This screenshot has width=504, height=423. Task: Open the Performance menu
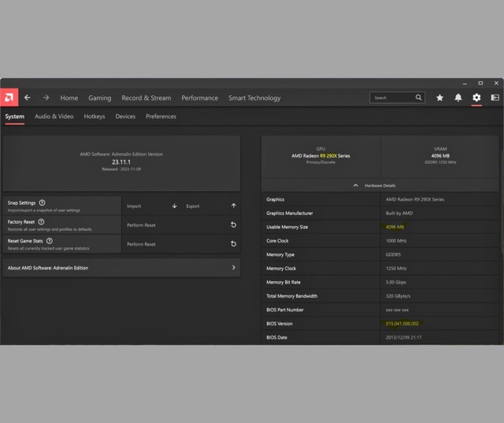pyautogui.click(x=199, y=98)
